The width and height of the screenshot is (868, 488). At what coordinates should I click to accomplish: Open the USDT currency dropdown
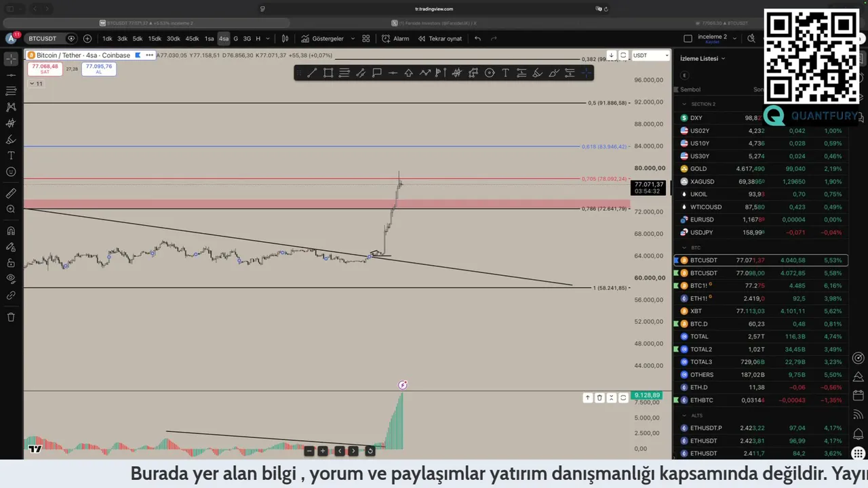[650, 56]
